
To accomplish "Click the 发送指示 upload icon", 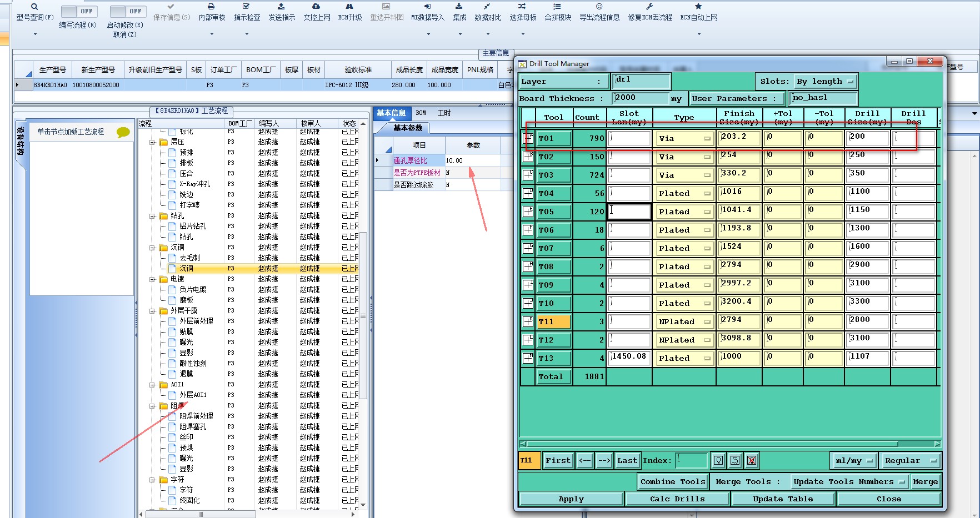I will pyautogui.click(x=281, y=7).
